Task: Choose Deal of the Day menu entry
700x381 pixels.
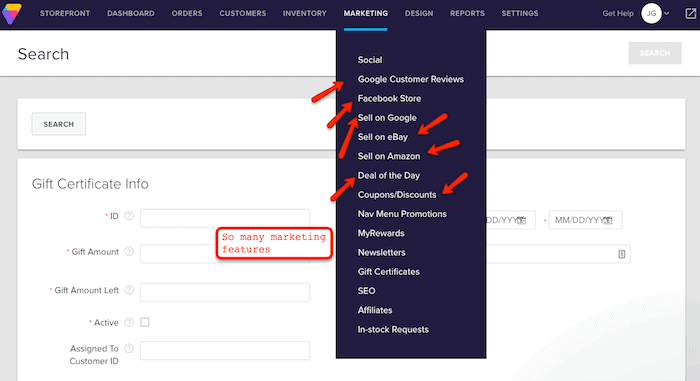Action: point(389,176)
